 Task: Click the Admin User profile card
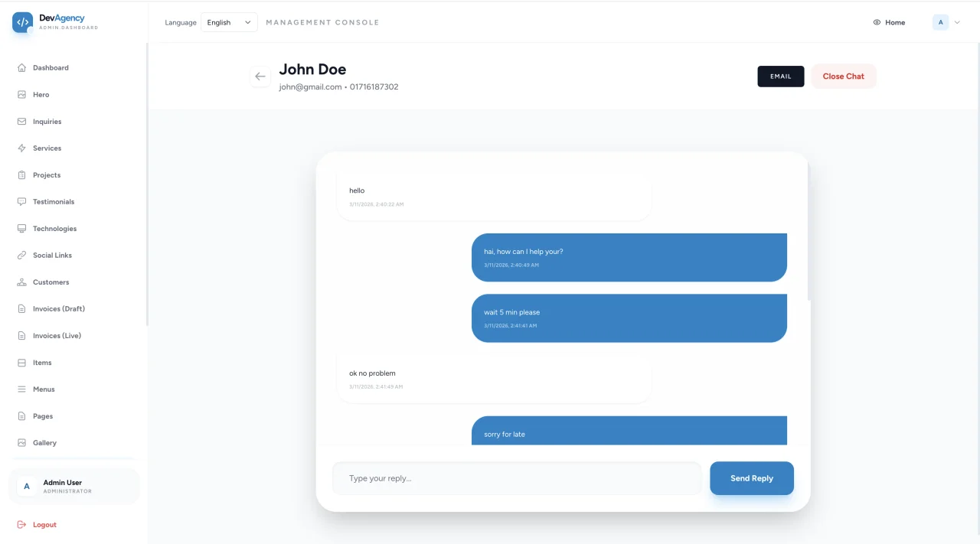coord(74,487)
